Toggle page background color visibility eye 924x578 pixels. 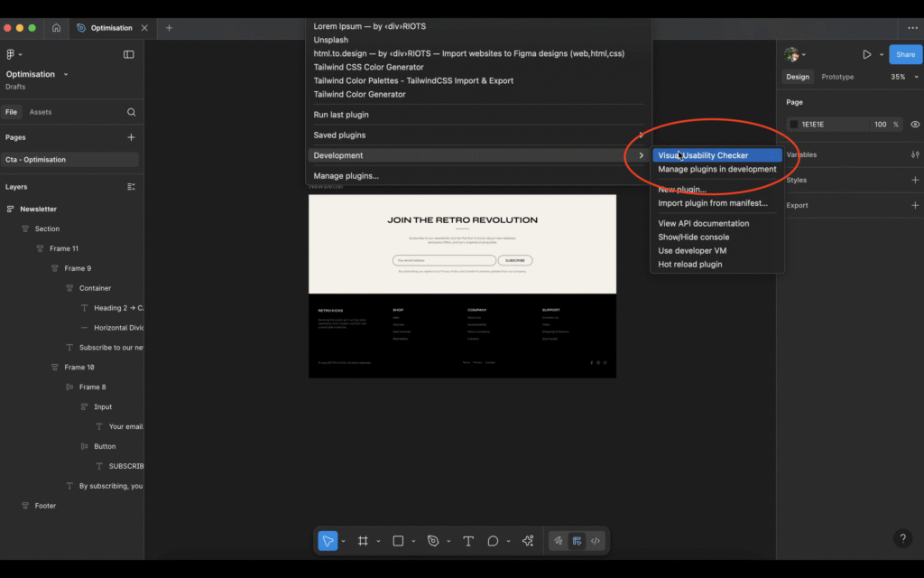coord(915,125)
